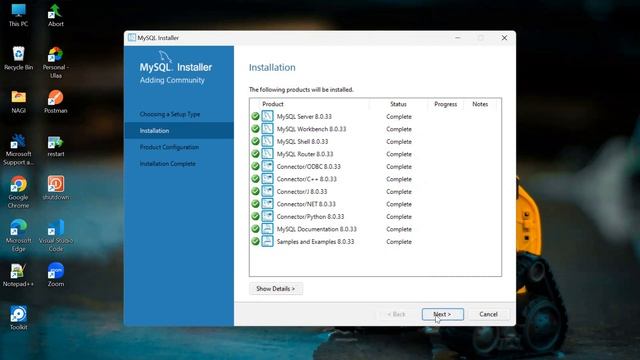Open the Installation Complete step
The image size is (640, 360).
167,164
